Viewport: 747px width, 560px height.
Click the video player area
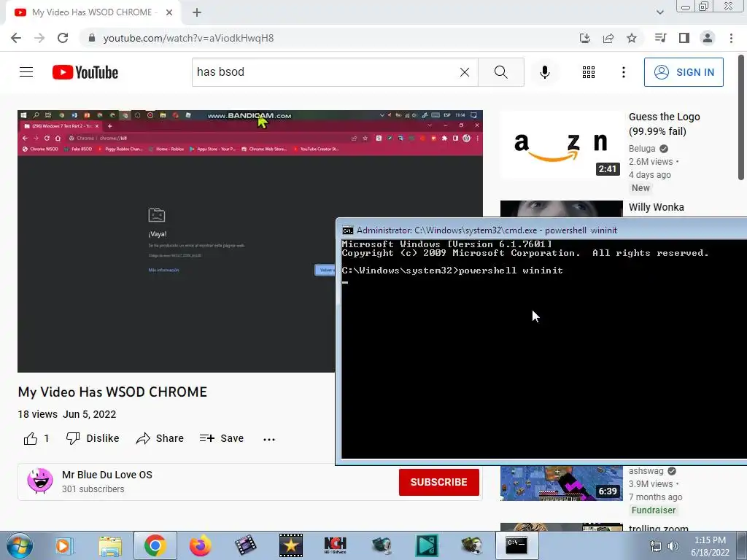(177, 241)
